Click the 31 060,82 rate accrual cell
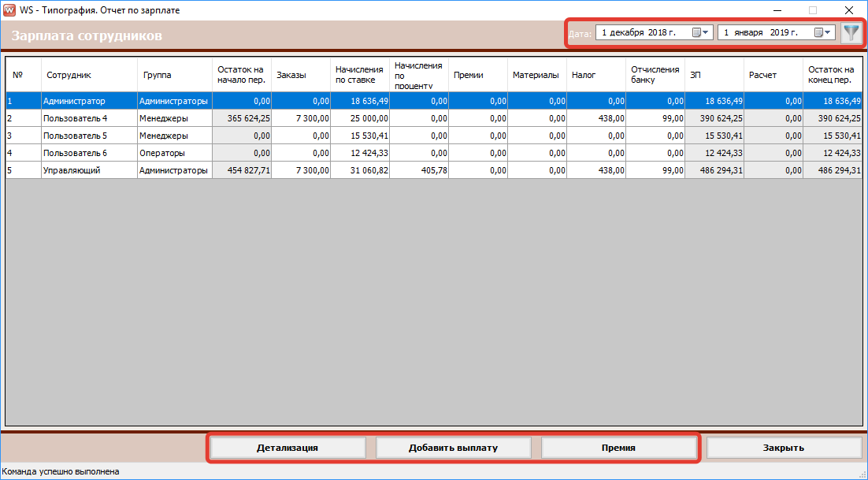This screenshot has height=480, width=868. [360, 170]
